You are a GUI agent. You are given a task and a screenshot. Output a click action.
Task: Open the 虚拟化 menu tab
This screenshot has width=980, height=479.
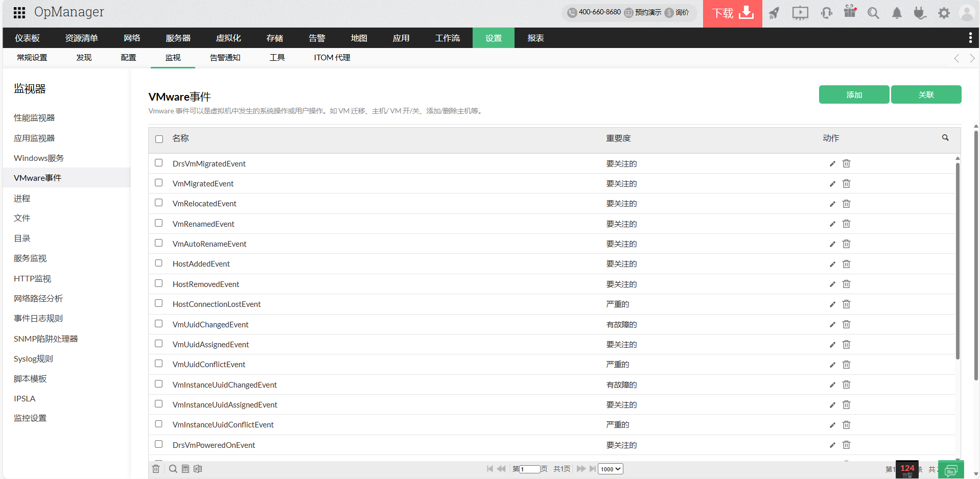pos(228,38)
